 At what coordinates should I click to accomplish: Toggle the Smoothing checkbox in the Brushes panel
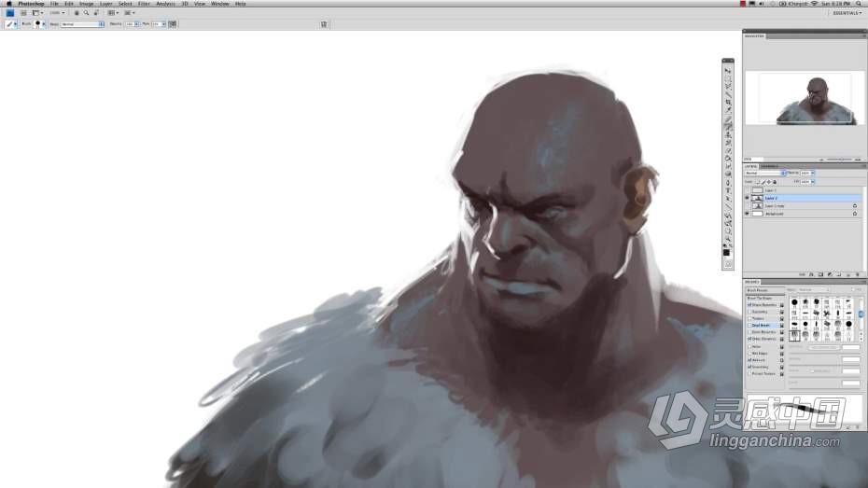point(749,366)
